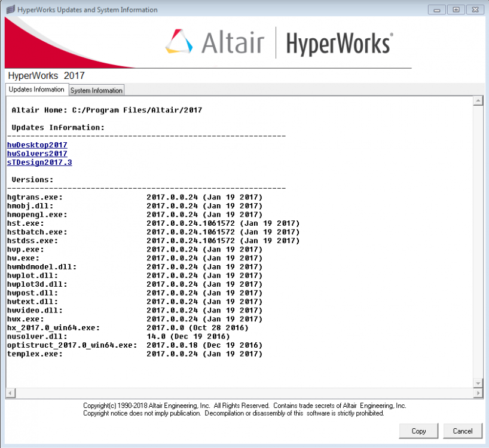The image size is (489, 448).
Task: Click the hx_2017.0_win64.exe entry
Action: point(128,328)
